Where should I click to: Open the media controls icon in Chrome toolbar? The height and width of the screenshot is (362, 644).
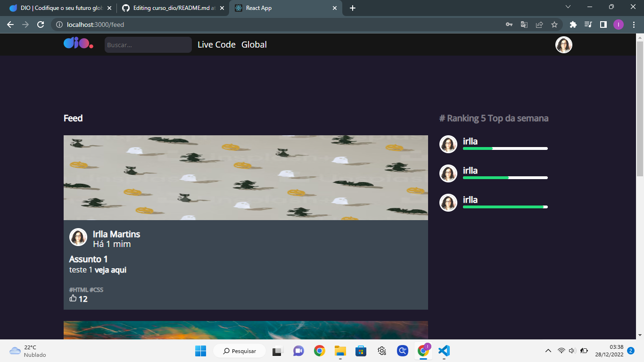tap(588, 25)
